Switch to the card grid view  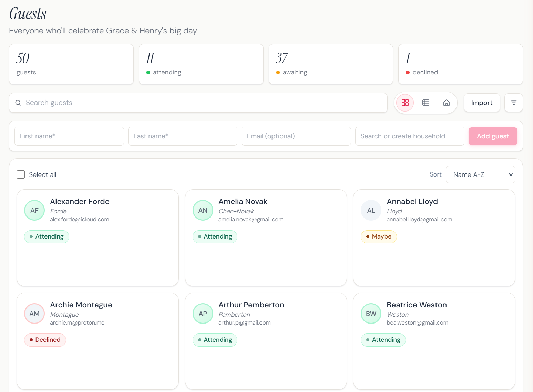point(405,103)
